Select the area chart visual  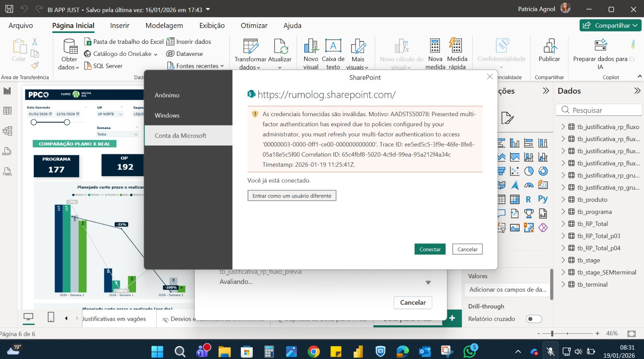[x=515, y=157]
